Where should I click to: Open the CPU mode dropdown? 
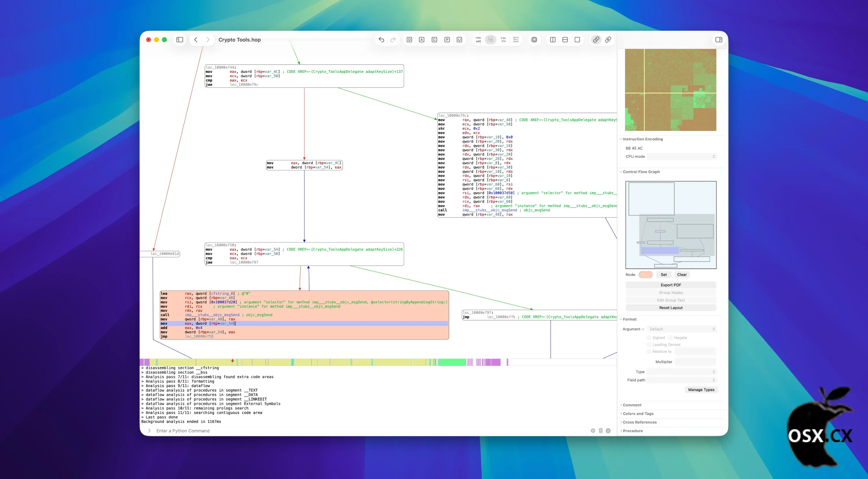(682, 156)
